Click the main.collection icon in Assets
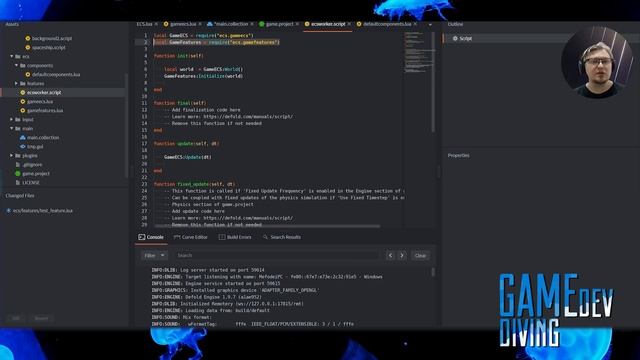Screen dimensions: 640x360 coord(23,138)
